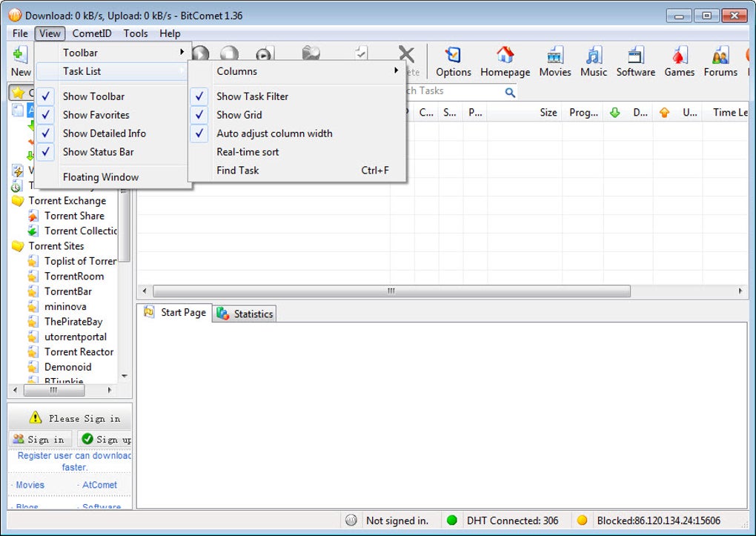This screenshot has height=536, width=756.
Task: Click the Torrent Collection icon
Action: click(x=33, y=231)
